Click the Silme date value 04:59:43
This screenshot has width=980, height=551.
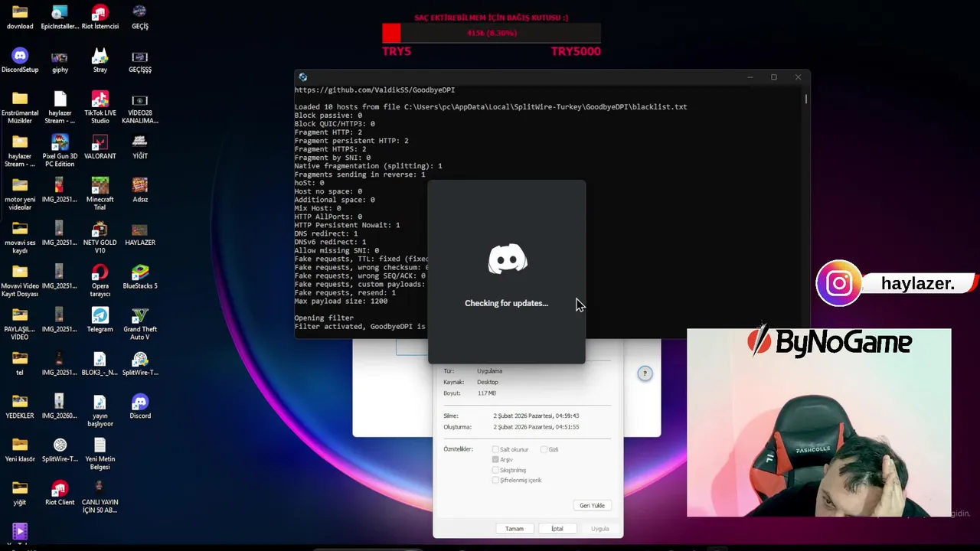pos(536,416)
